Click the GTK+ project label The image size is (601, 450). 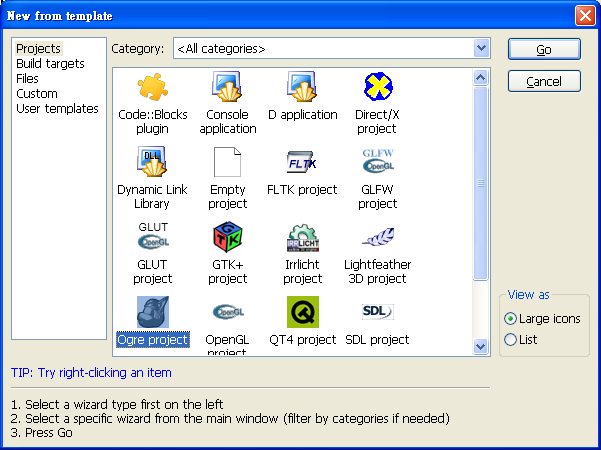tap(228, 271)
